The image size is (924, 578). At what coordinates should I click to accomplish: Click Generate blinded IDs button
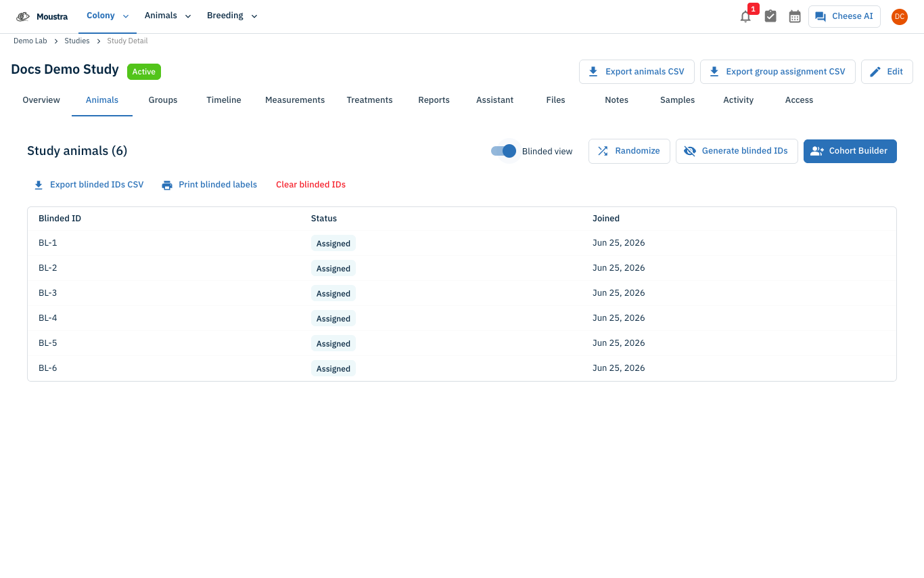coord(737,151)
